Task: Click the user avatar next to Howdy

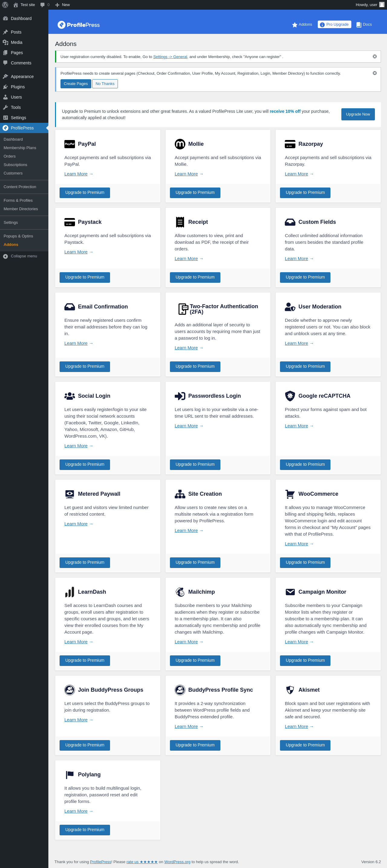Action: pyautogui.click(x=382, y=5)
